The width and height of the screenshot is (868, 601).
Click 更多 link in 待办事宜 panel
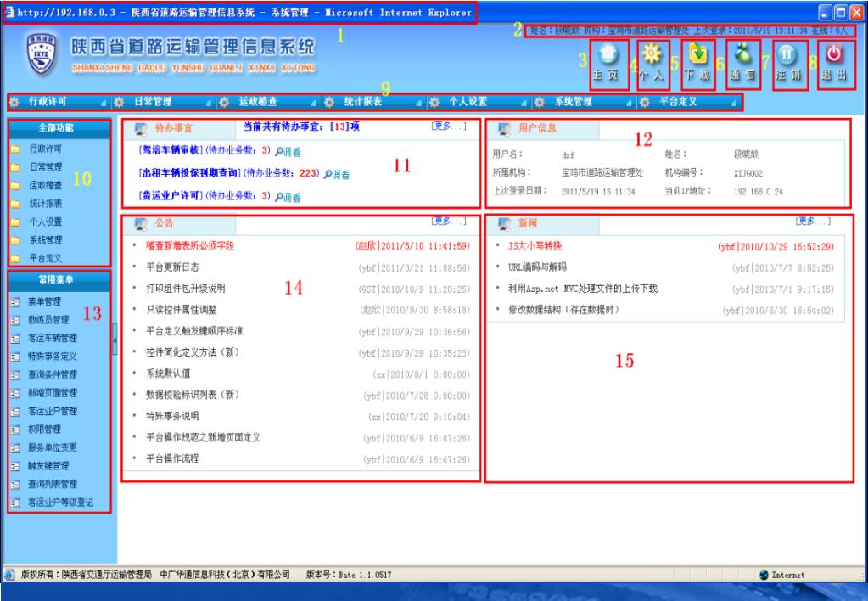pos(449,126)
